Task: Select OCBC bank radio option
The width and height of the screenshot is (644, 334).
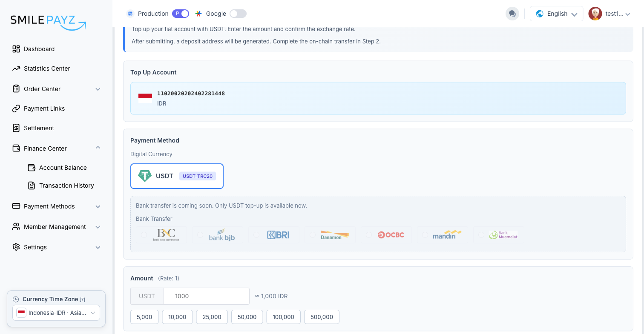Action: point(369,235)
